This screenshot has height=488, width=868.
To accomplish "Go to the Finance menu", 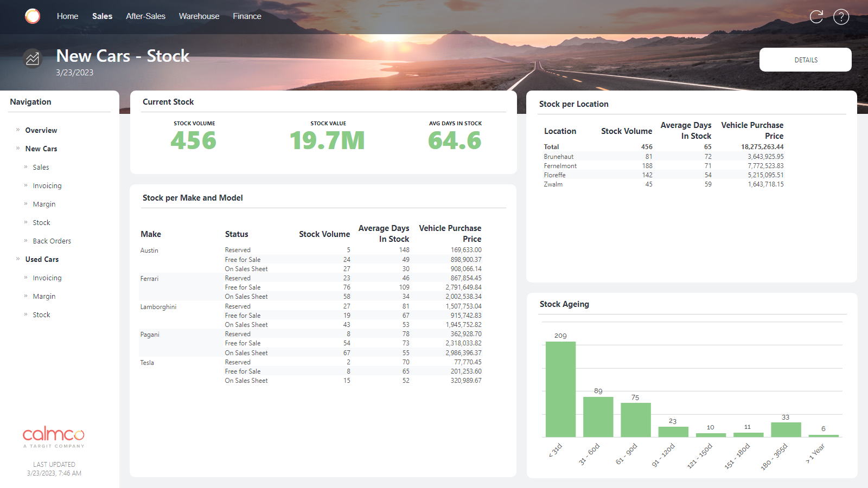I will [247, 16].
